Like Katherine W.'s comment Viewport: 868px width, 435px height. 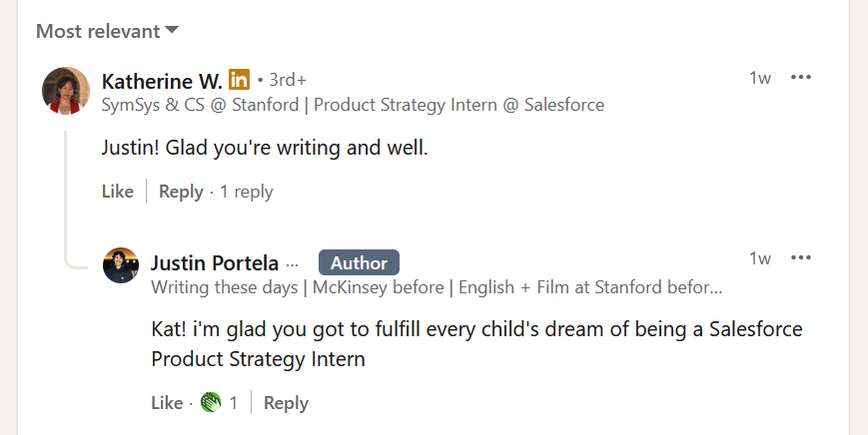coord(117,192)
